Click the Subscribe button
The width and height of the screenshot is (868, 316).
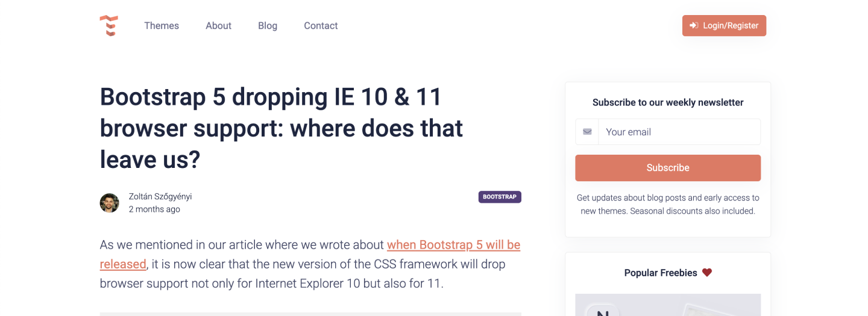click(x=668, y=168)
